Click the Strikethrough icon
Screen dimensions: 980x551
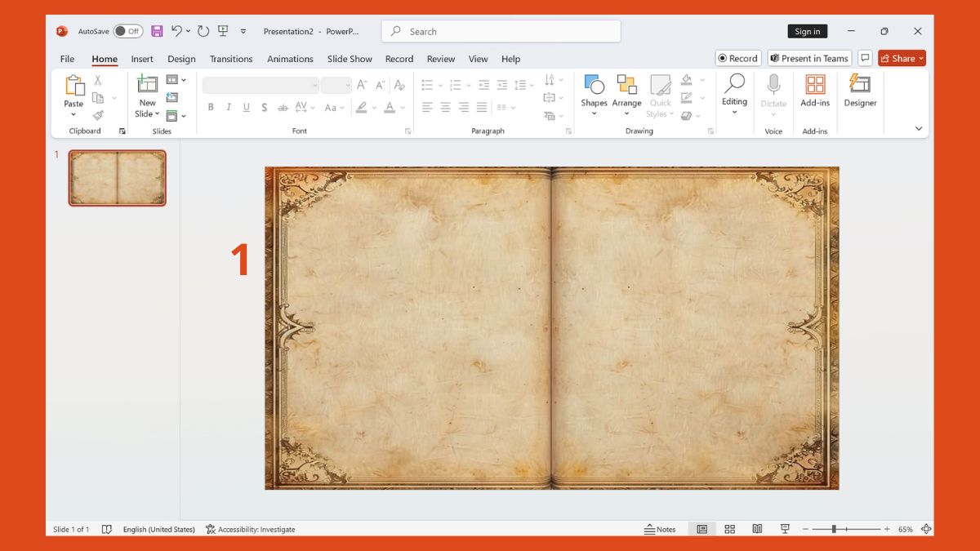pyautogui.click(x=264, y=107)
